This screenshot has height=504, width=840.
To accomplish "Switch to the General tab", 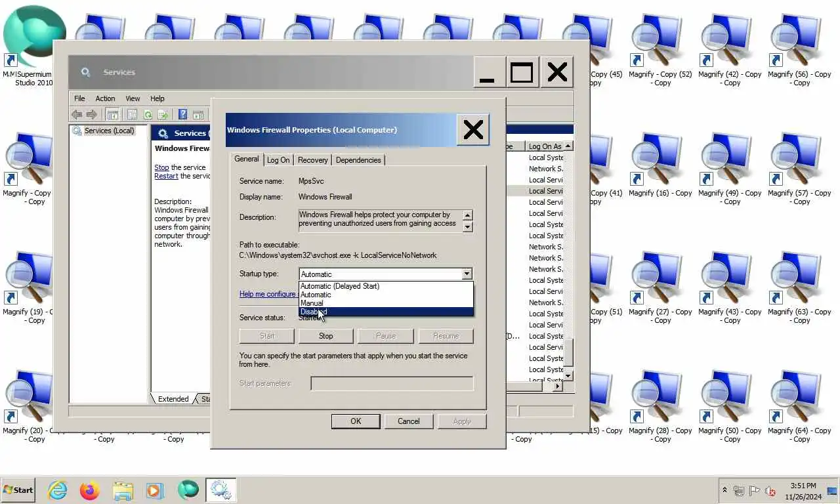I will pyautogui.click(x=247, y=159).
